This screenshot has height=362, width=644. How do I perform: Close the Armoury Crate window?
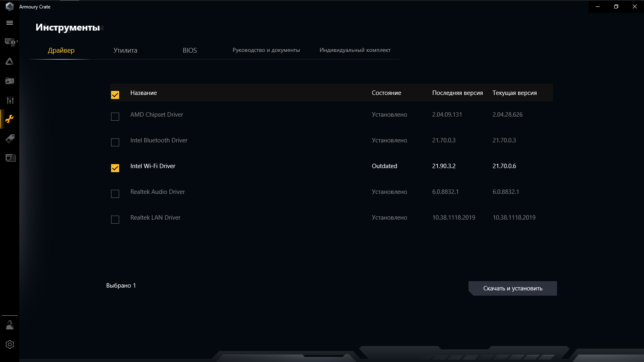click(x=635, y=6)
